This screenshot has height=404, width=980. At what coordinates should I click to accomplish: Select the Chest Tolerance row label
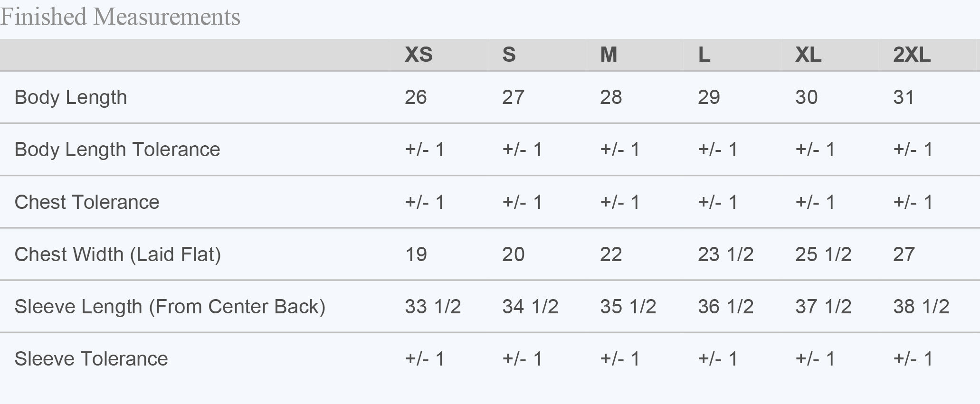87,202
